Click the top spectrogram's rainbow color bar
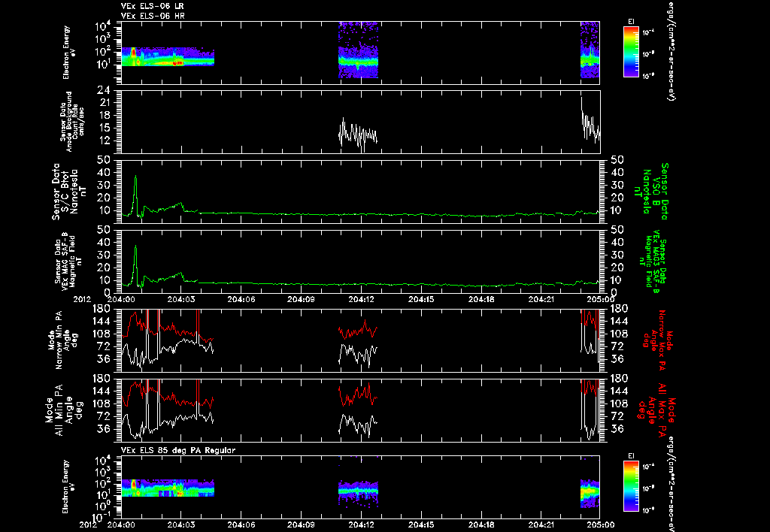Viewport: 770px width, 532px height. click(631, 52)
